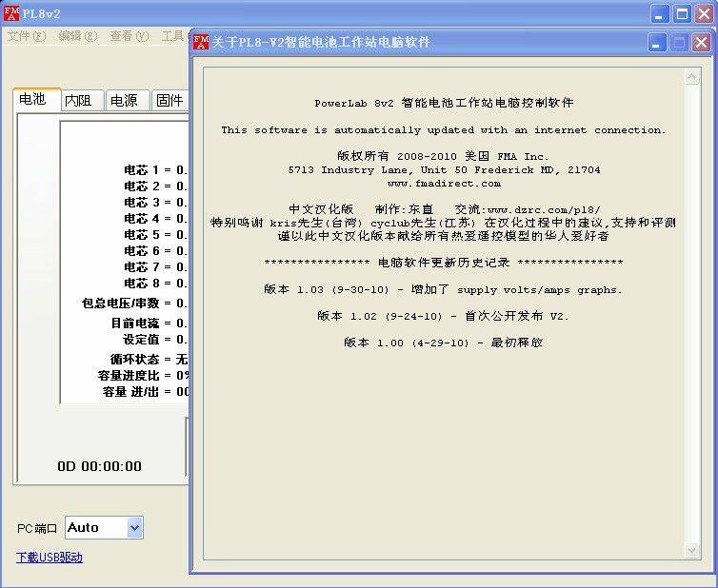Click the 0D 00:00:00 timer display
718x588 pixels.
(x=99, y=466)
